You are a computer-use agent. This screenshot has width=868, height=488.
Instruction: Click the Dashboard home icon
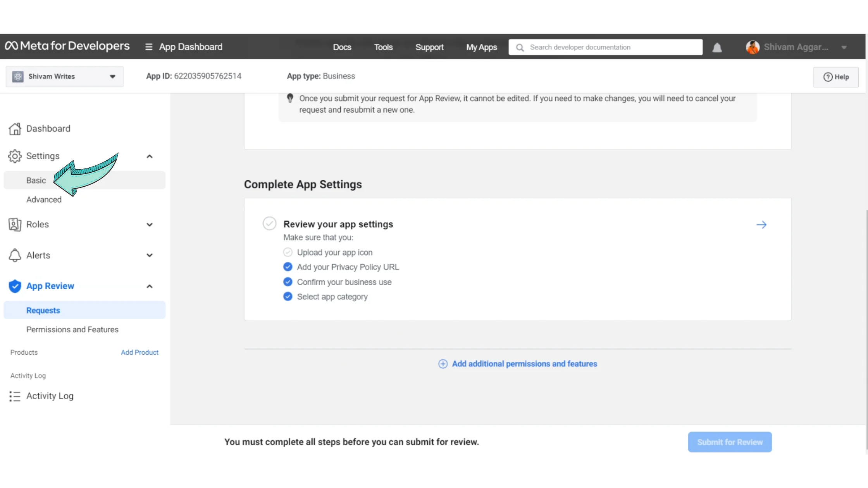pyautogui.click(x=15, y=129)
